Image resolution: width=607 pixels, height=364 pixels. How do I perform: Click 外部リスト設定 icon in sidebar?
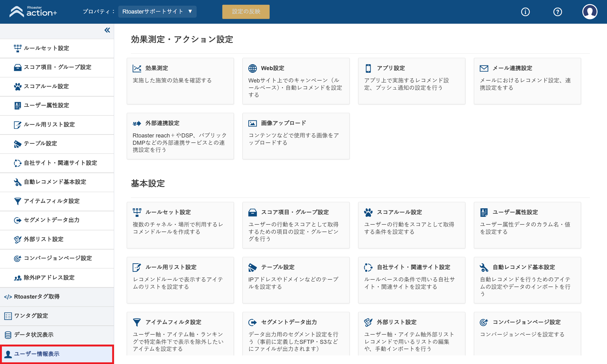17,239
